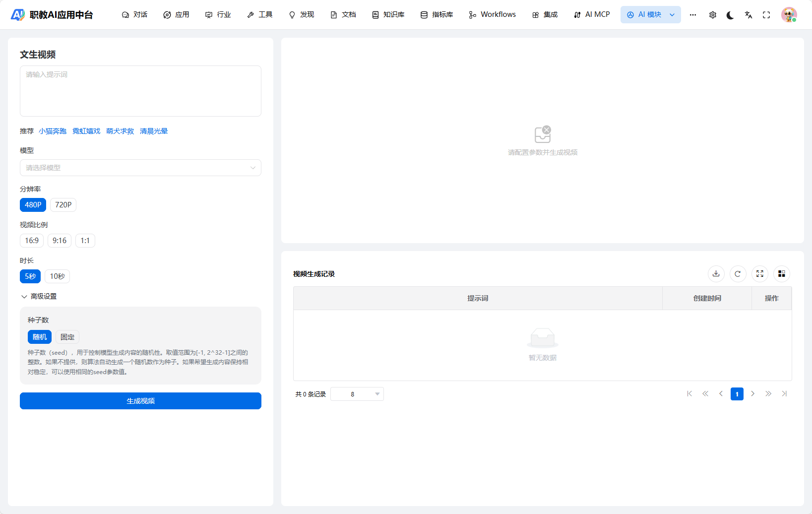
Task: Switch seed mode to 固定
Action: [x=67, y=337]
